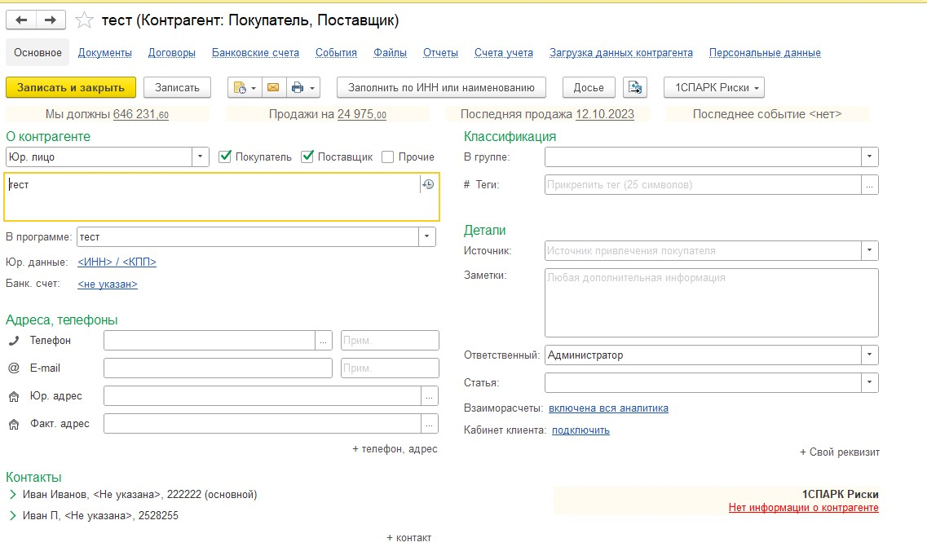Click включена вся аналитика link
927x560 pixels.
(x=608, y=408)
